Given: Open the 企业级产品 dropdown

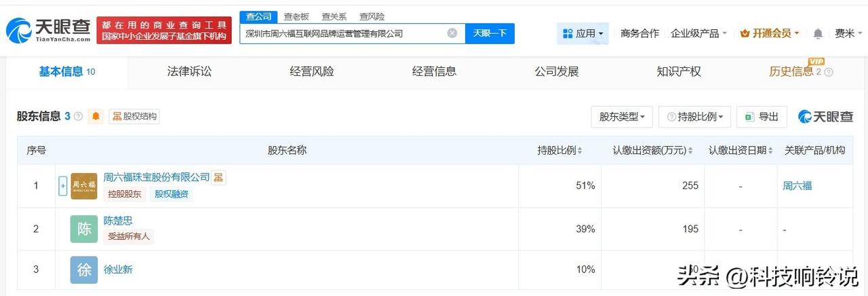Looking at the screenshot, I should (698, 33).
